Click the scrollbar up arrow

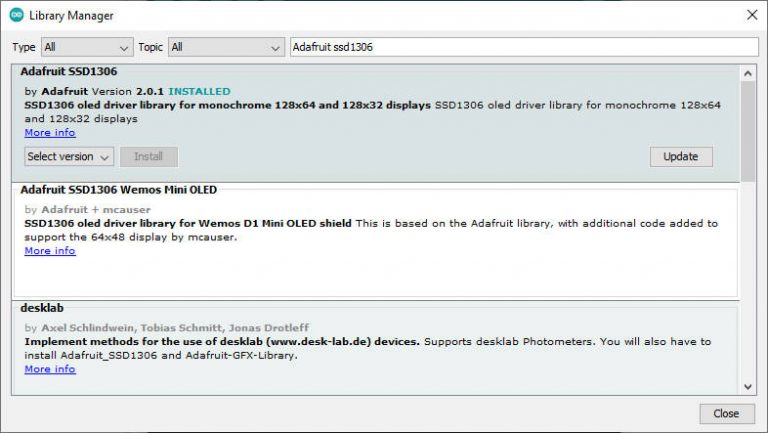pyautogui.click(x=747, y=73)
